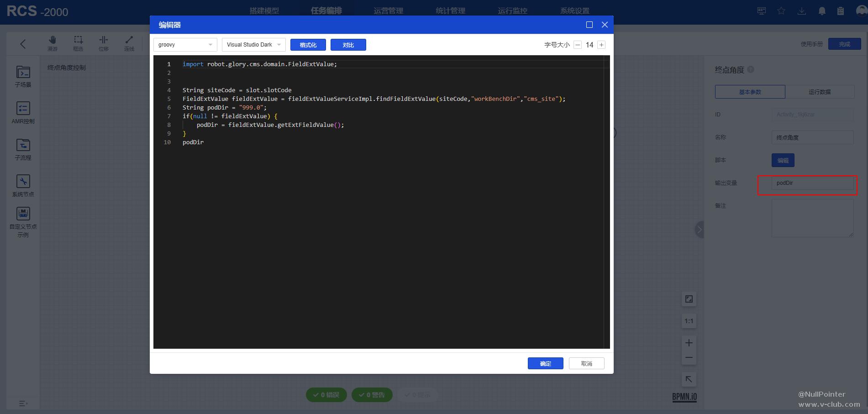
Task: Increase font size with plus button
Action: (601, 45)
